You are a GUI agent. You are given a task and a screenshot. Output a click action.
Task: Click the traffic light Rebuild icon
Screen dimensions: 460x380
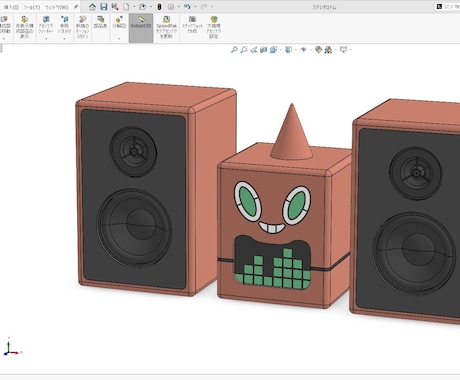coord(159,7)
